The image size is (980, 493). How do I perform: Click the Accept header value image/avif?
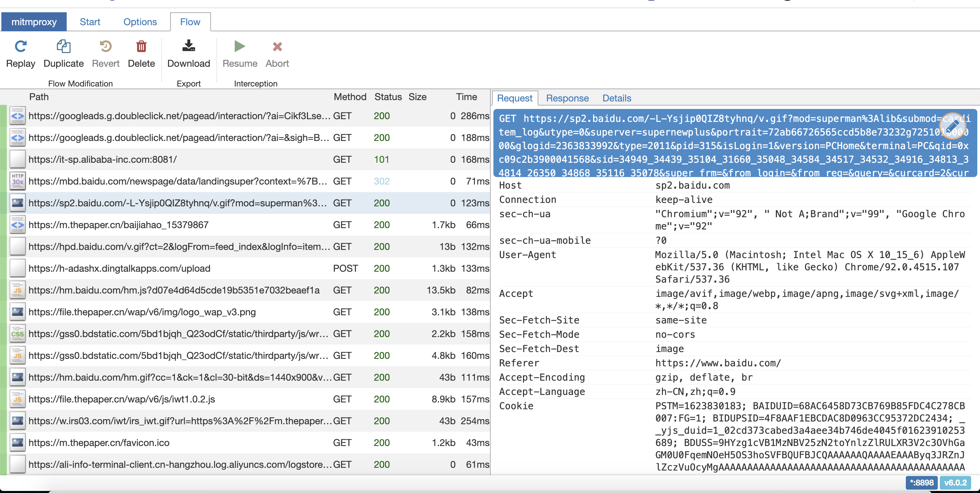(x=807, y=300)
